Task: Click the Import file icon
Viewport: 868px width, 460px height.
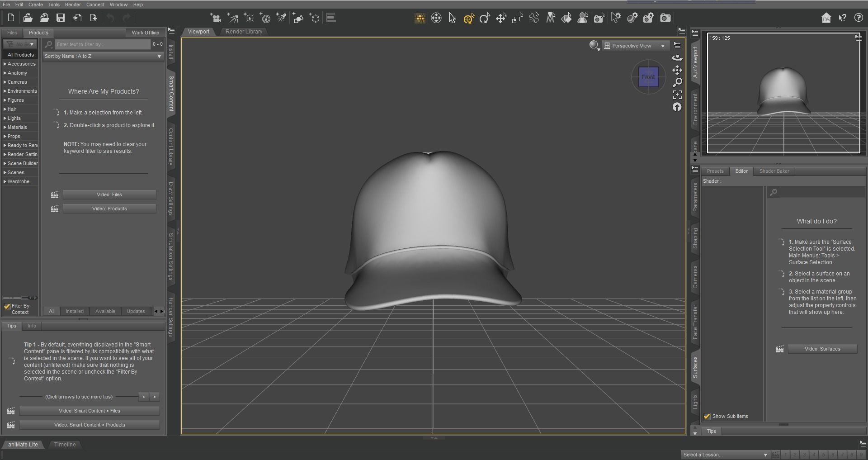Action: 77,18
